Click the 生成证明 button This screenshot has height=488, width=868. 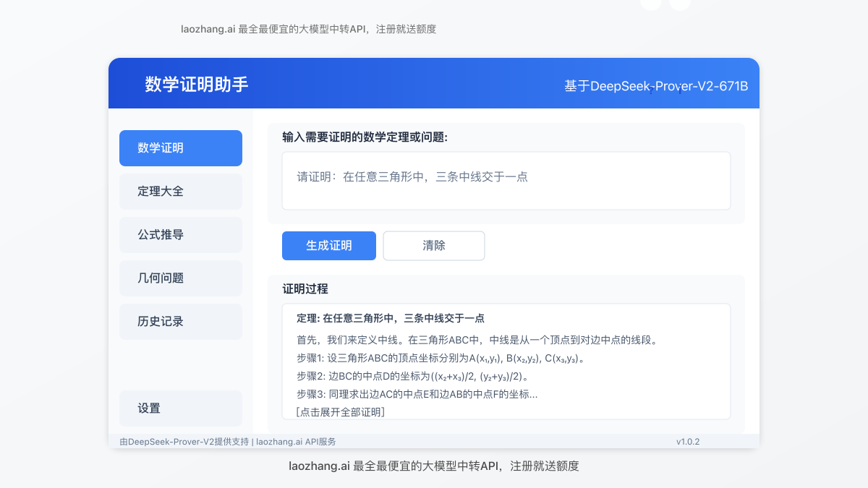click(329, 246)
